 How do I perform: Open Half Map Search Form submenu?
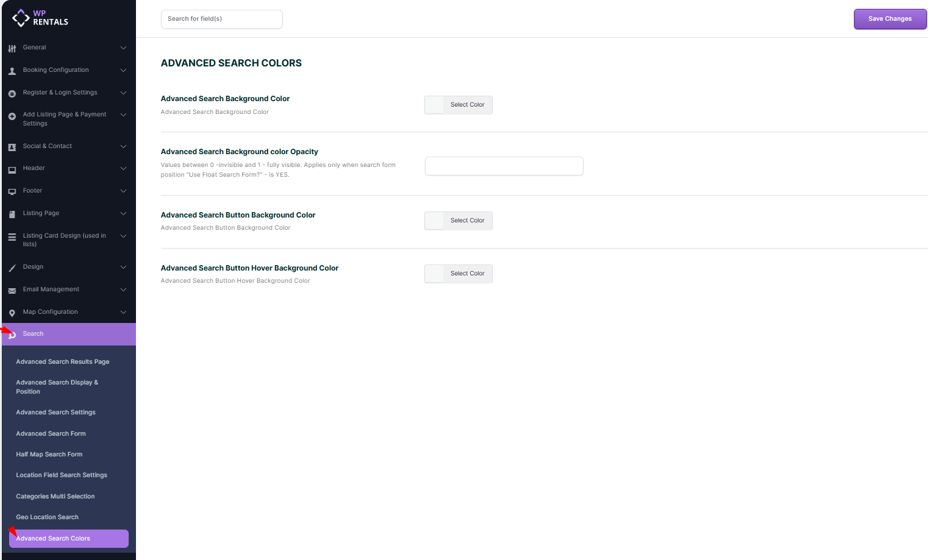[x=49, y=455]
